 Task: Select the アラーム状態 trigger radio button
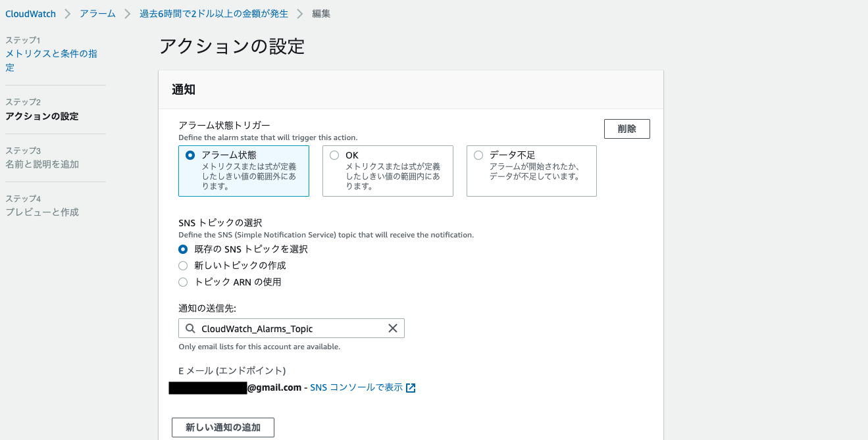[x=190, y=155]
